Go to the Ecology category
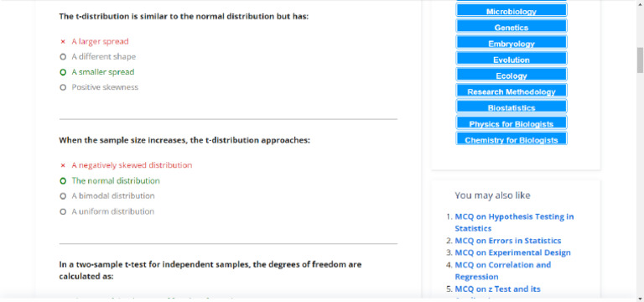This screenshot has height=302, width=644. [512, 75]
